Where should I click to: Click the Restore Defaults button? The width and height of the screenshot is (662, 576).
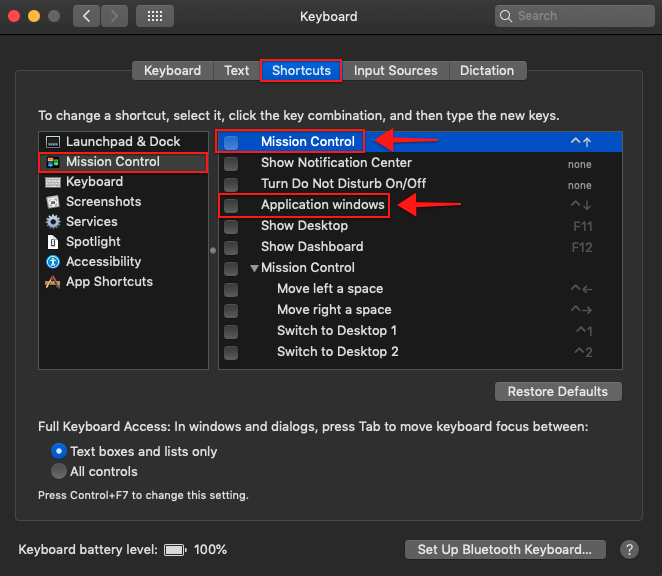pos(558,391)
